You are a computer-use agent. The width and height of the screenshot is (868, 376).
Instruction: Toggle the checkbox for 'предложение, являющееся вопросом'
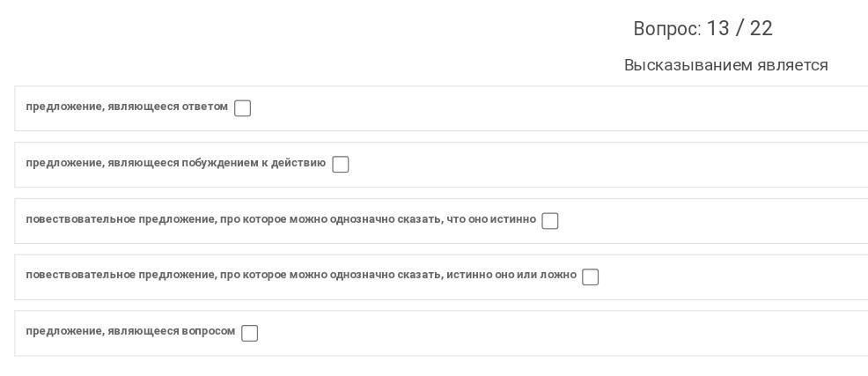coord(250,334)
